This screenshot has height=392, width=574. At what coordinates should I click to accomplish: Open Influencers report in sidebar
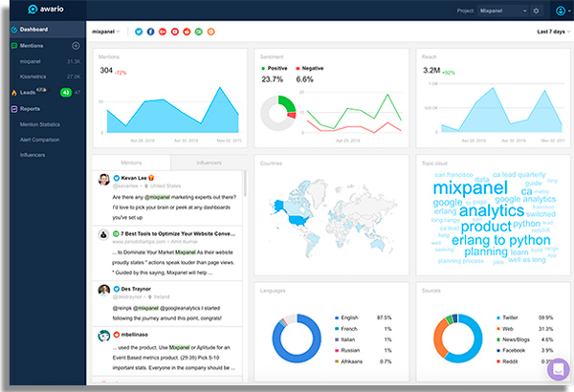tap(33, 155)
